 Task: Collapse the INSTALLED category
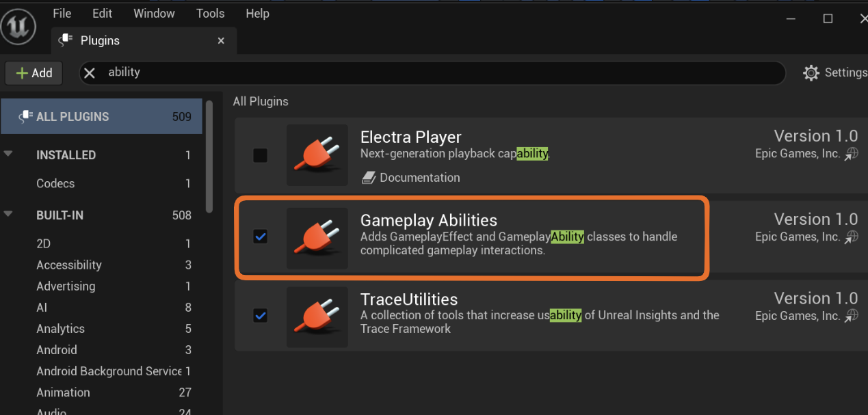click(8, 154)
